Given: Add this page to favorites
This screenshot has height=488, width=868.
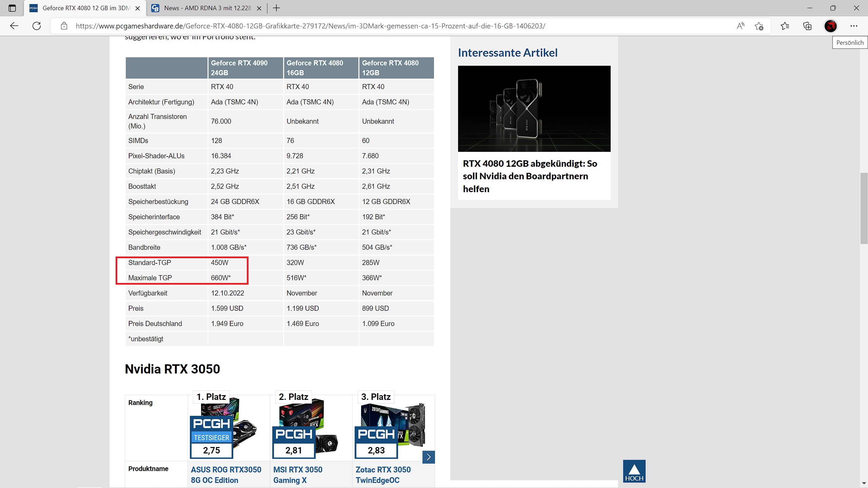Looking at the screenshot, I should [x=759, y=26].
